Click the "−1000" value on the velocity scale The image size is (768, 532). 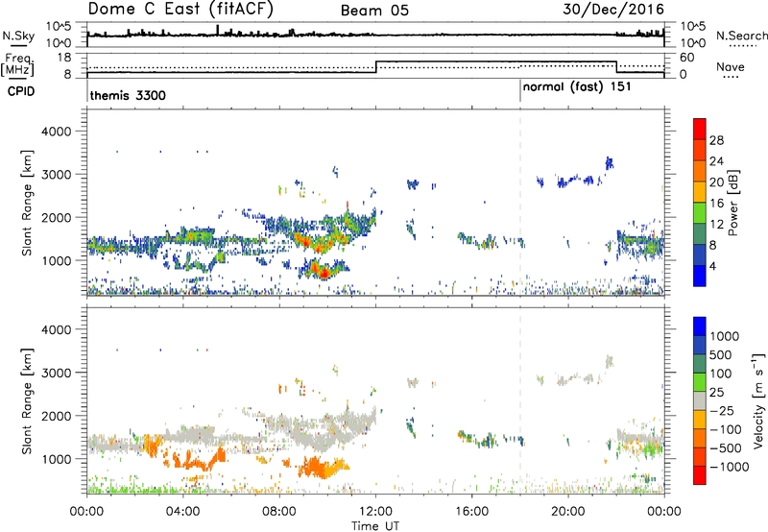(x=729, y=467)
